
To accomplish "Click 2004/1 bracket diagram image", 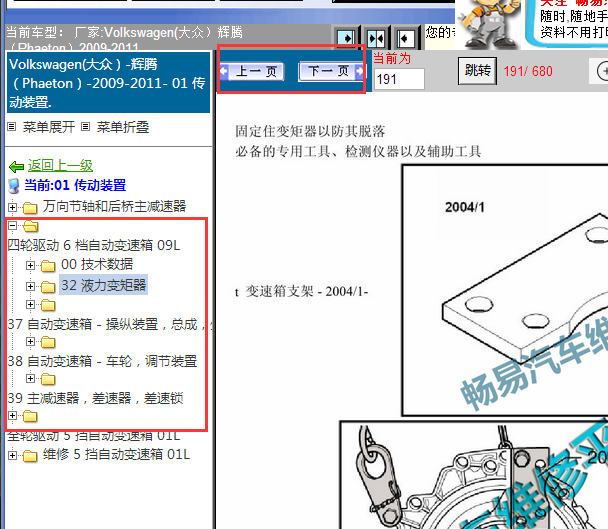I will [x=505, y=290].
